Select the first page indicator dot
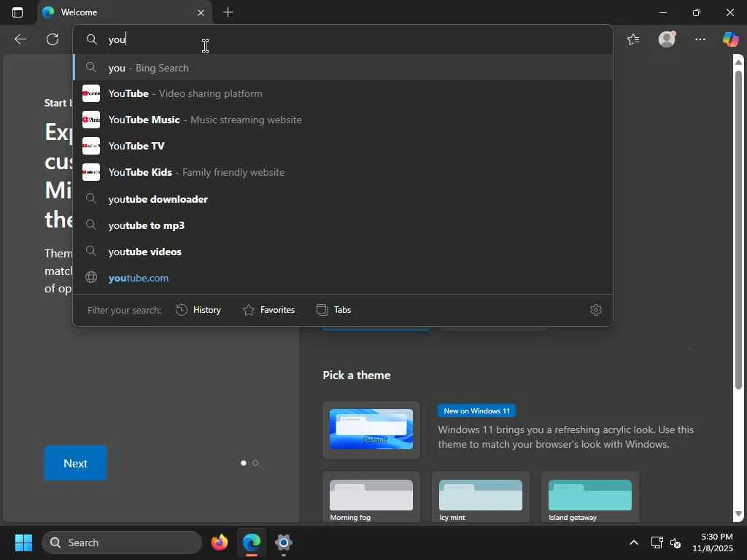This screenshot has width=747, height=560. click(x=244, y=463)
